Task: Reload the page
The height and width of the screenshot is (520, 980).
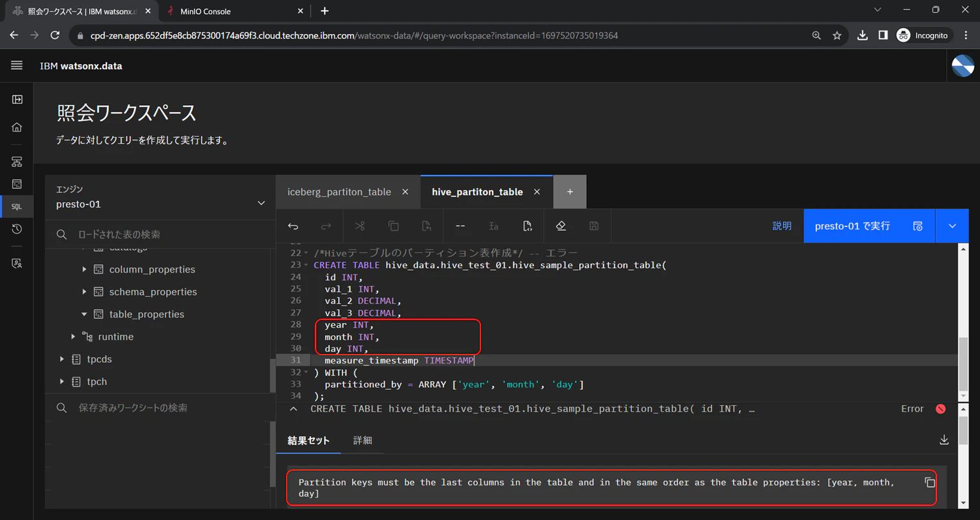Action: pos(55,35)
